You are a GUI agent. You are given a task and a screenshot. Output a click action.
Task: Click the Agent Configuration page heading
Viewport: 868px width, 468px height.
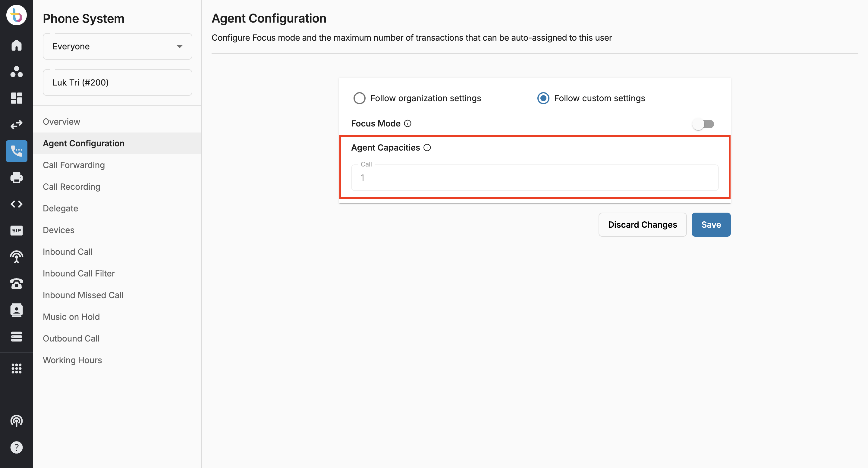(269, 18)
